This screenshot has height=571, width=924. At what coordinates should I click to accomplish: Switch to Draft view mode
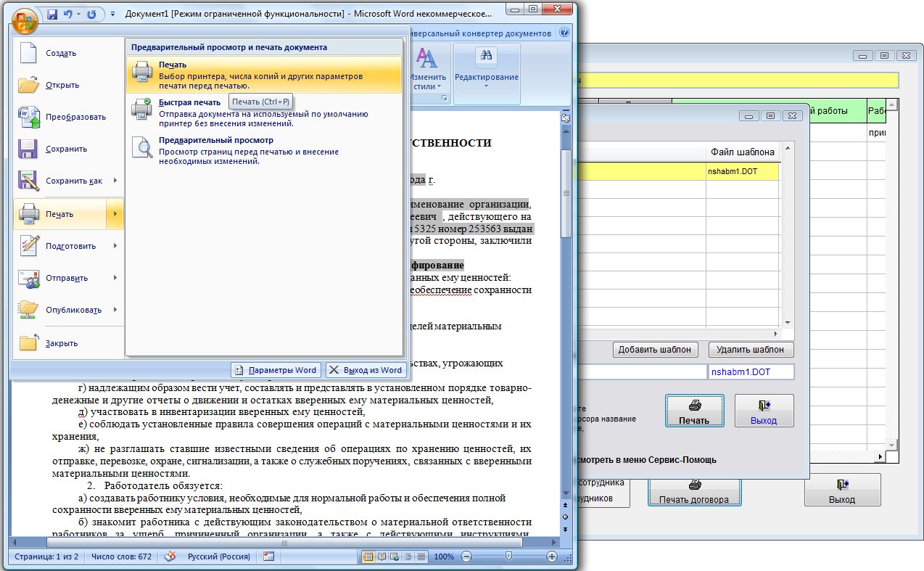(421, 556)
